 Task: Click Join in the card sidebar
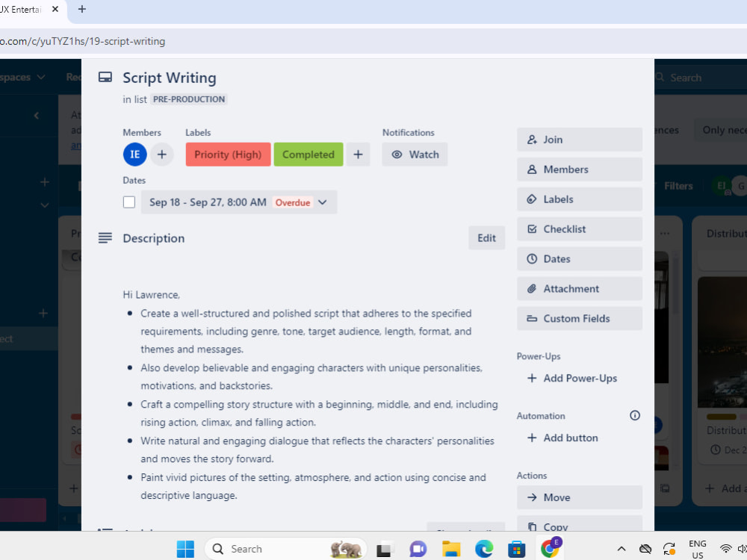click(x=580, y=140)
